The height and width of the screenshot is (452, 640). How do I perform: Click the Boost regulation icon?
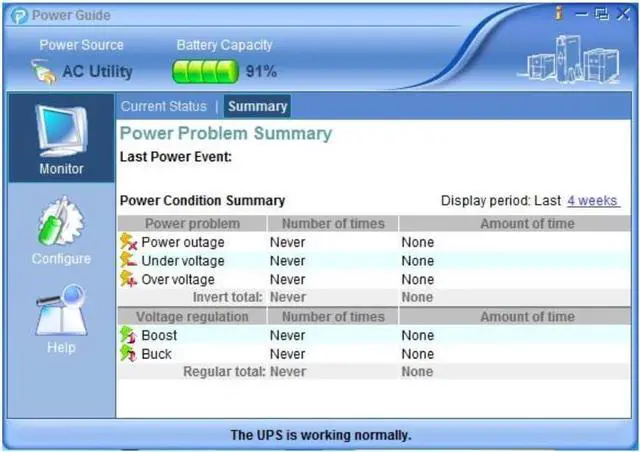128,336
